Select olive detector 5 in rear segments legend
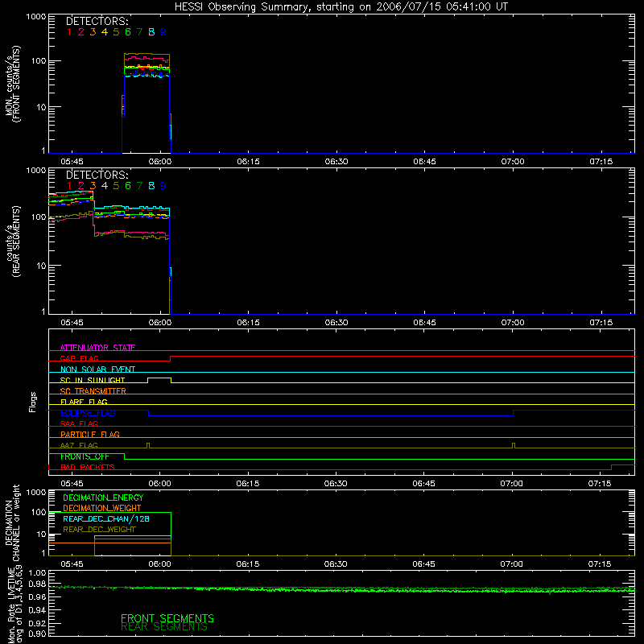This screenshot has width=644, height=644. coord(116,186)
